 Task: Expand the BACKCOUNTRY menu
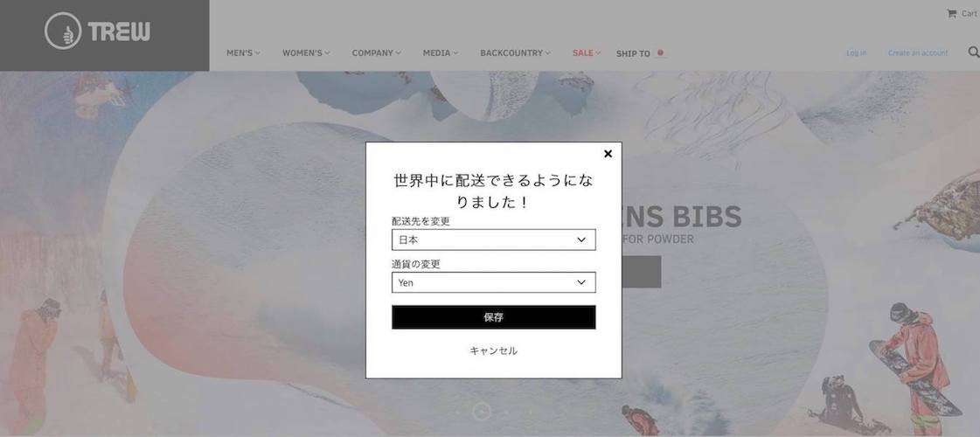[515, 53]
